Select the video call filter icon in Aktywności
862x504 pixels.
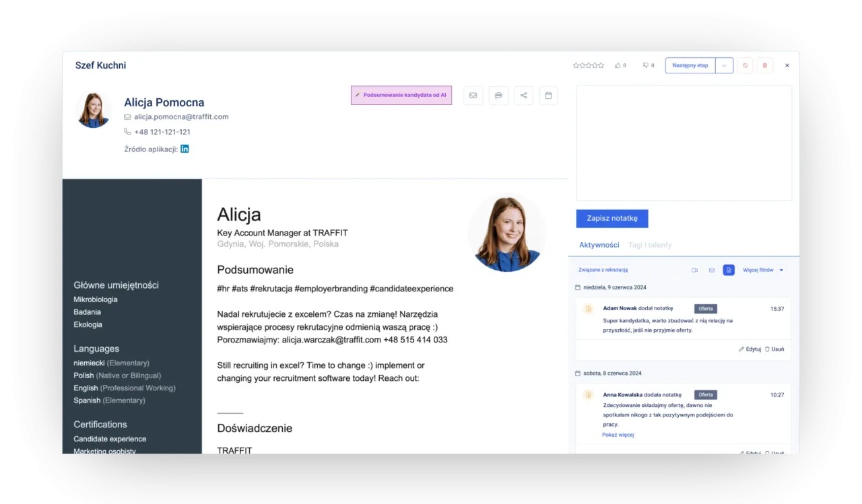click(x=694, y=269)
